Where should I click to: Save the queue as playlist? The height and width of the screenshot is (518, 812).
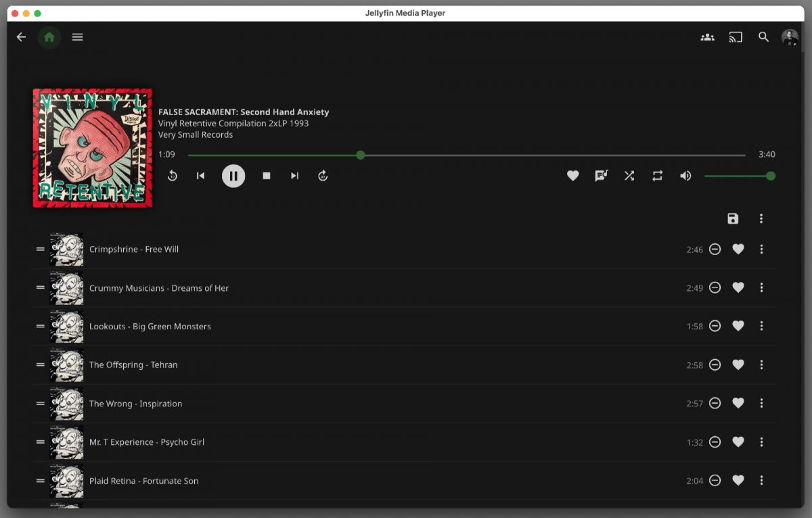(733, 218)
